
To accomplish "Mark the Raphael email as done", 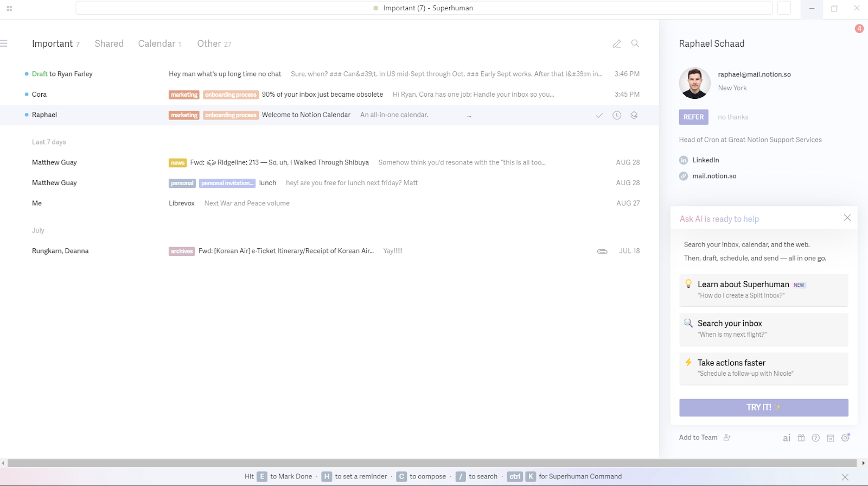I will click(x=599, y=115).
